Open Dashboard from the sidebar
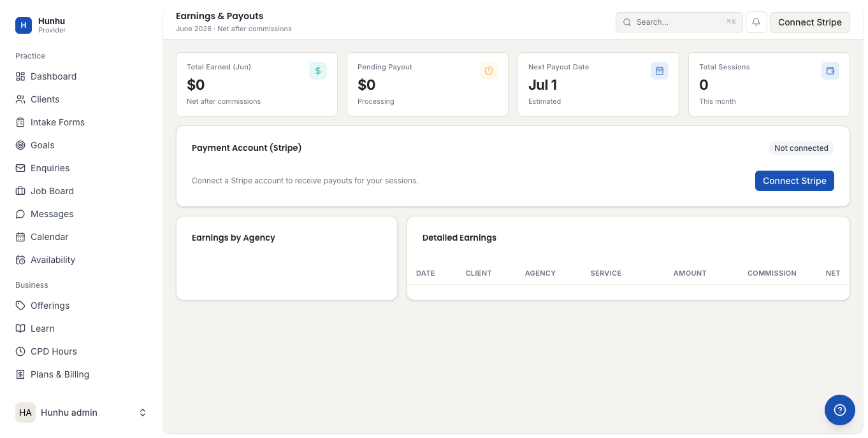 pos(81,76)
